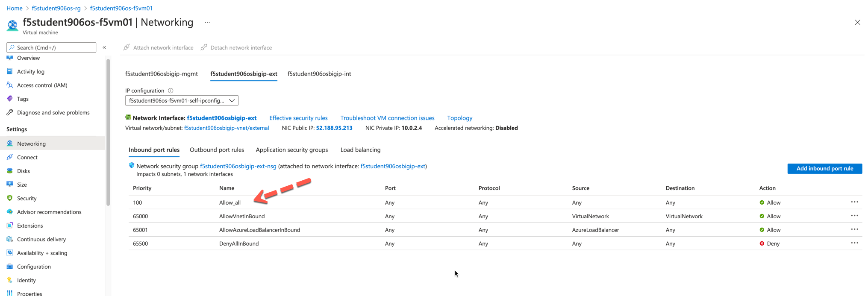Click the Security shield icon
The image size is (868, 296).
[x=10, y=198]
